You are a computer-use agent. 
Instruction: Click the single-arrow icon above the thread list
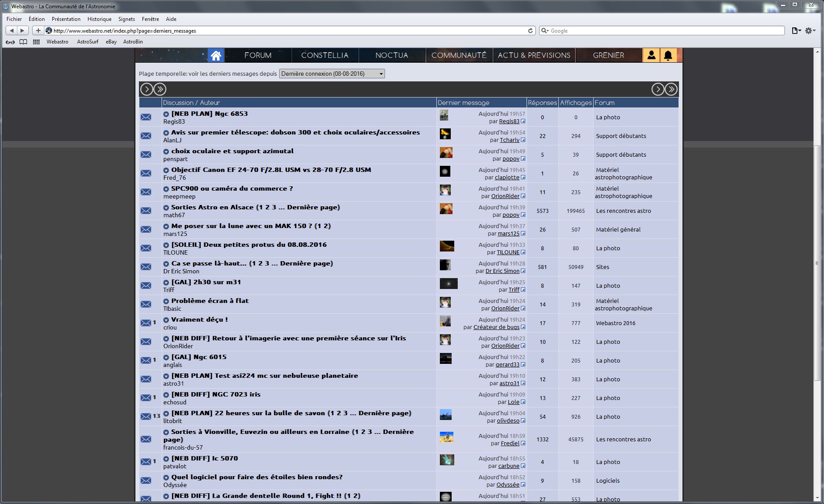[x=147, y=89]
